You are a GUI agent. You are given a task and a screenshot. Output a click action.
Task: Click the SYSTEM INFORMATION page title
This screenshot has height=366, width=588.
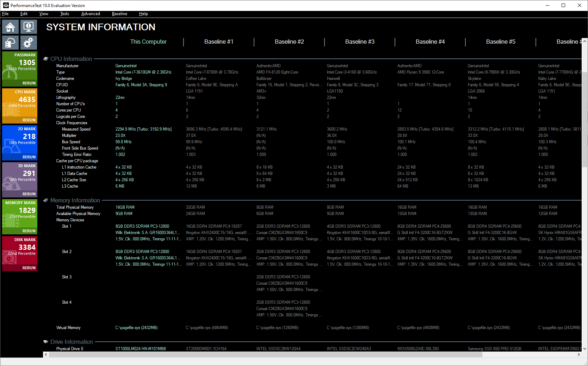point(101,27)
